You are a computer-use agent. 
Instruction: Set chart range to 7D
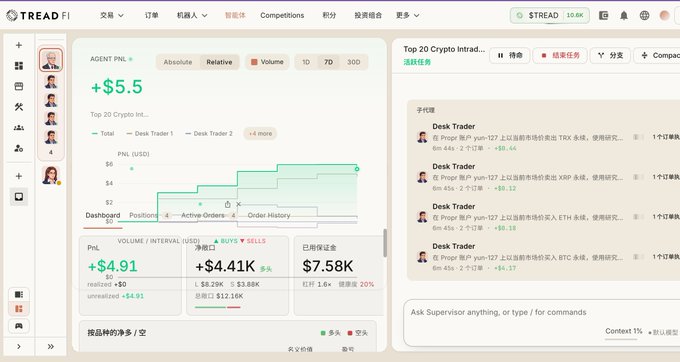coord(328,62)
